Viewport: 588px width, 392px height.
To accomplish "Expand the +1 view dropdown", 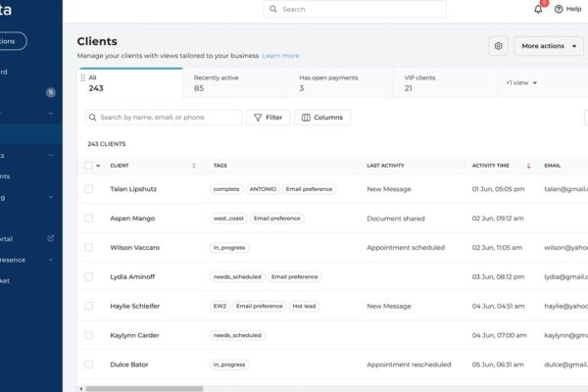I will coord(521,82).
